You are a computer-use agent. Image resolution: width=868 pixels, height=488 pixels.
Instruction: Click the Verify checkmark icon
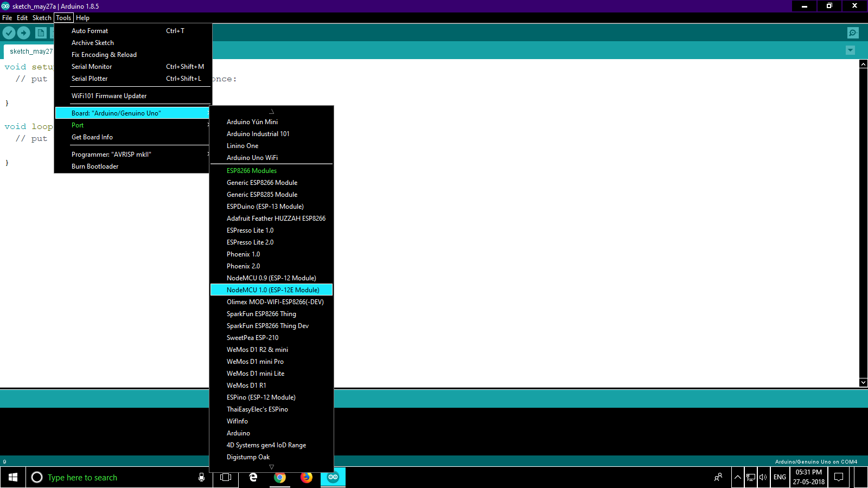pyautogui.click(x=9, y=33)
